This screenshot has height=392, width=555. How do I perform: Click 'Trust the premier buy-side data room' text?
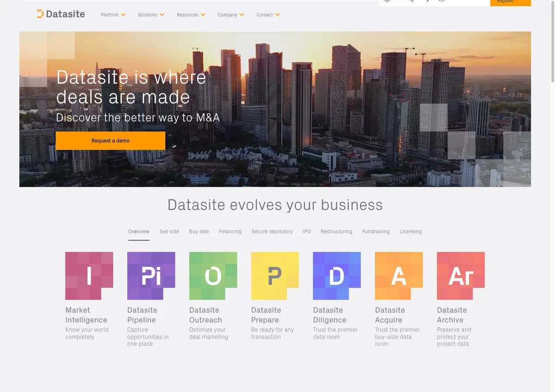pos(397,337)
